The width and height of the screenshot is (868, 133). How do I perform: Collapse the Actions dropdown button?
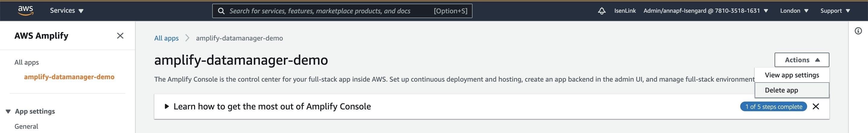[802, 60]
